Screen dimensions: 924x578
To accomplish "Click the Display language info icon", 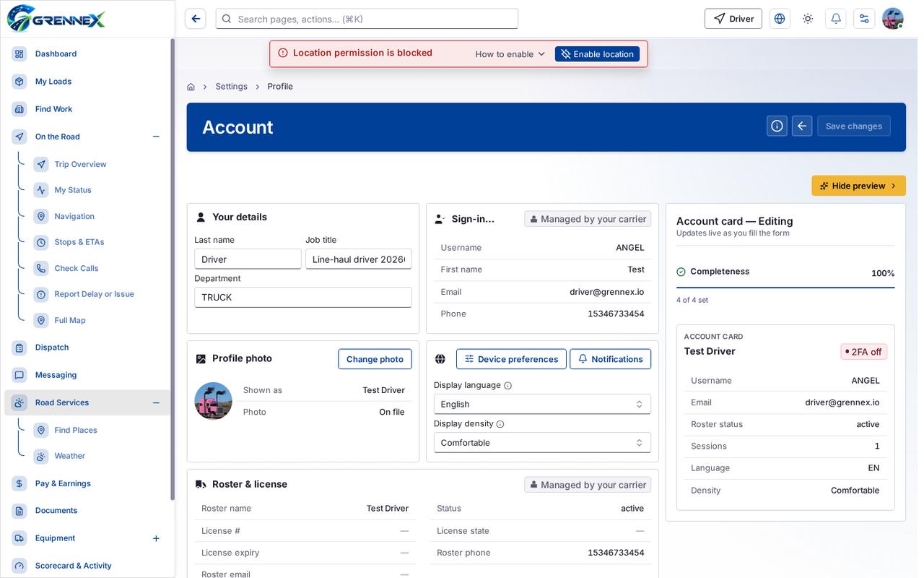I will point(507,386).
